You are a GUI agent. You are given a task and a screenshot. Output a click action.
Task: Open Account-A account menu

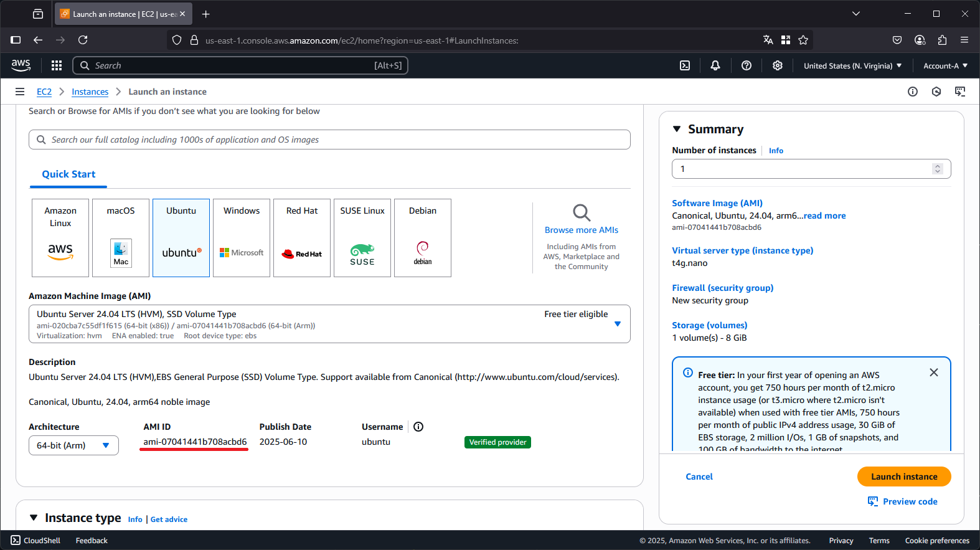945,65
